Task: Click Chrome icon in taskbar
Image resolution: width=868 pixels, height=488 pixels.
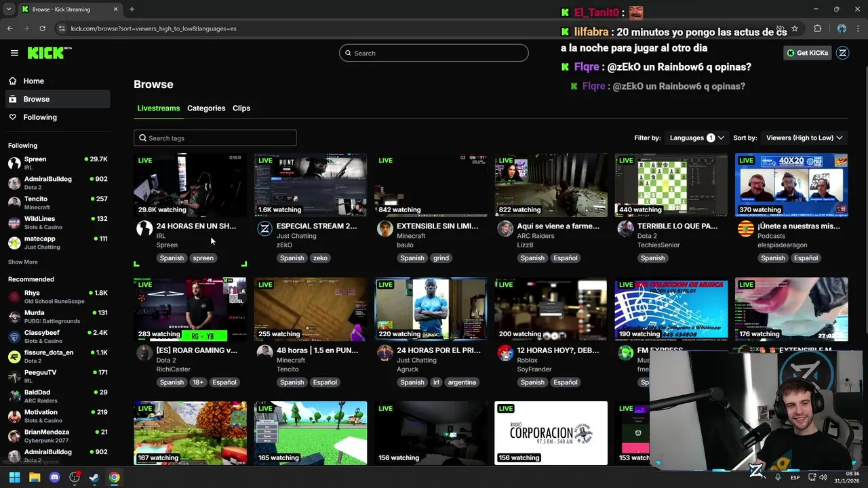Action: pyautogui.click(x=115, y=477)
